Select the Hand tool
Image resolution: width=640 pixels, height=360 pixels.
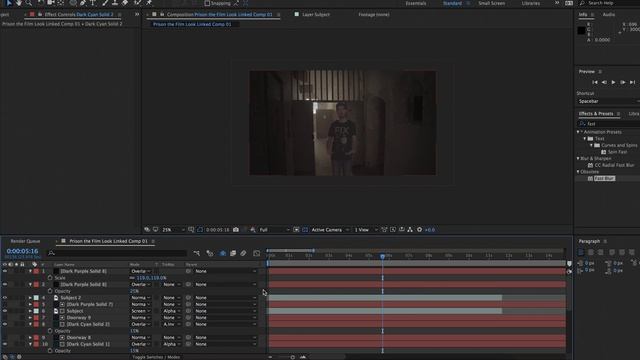[18, 3]
